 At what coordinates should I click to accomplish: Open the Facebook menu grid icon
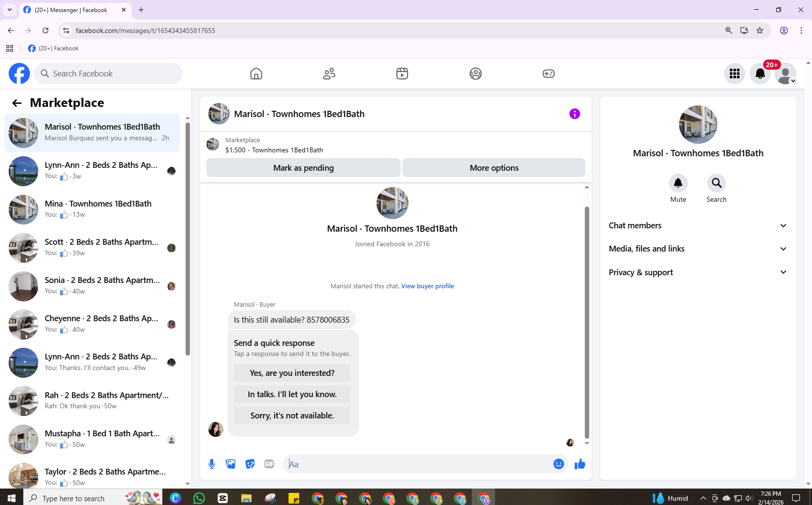click(x=735, y=74)
